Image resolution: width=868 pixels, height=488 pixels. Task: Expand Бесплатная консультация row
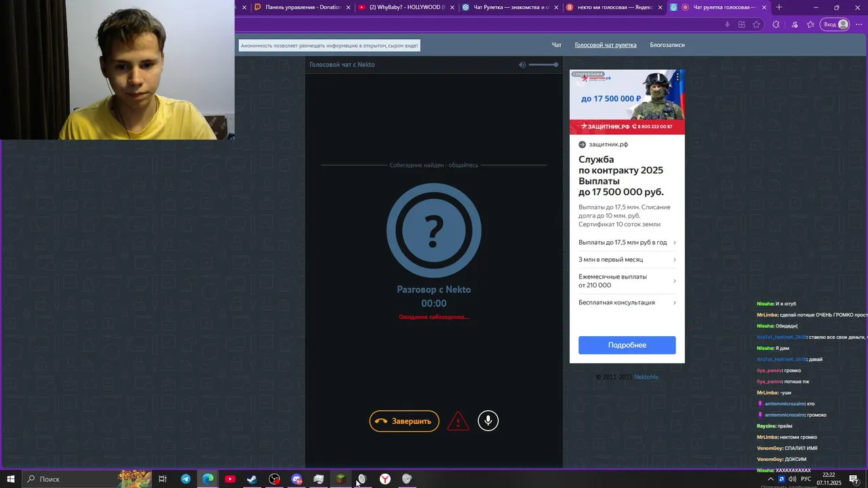coord(627,302)
